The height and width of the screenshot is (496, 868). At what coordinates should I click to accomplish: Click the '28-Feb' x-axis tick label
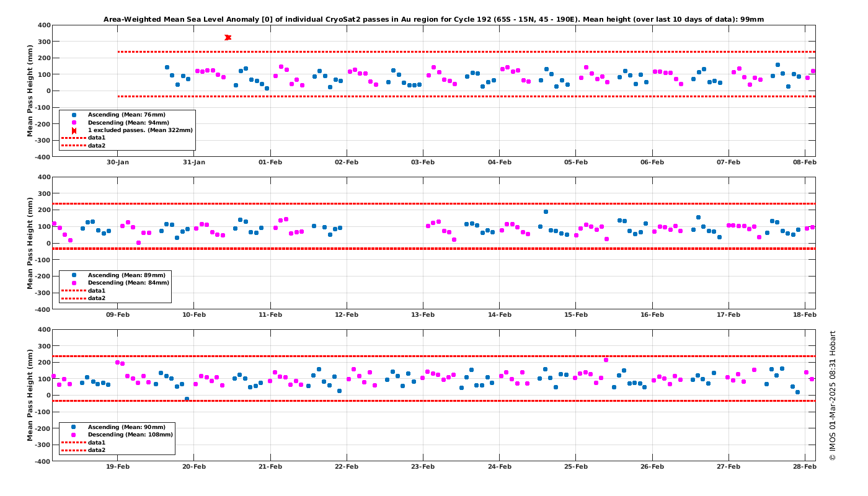805,467
